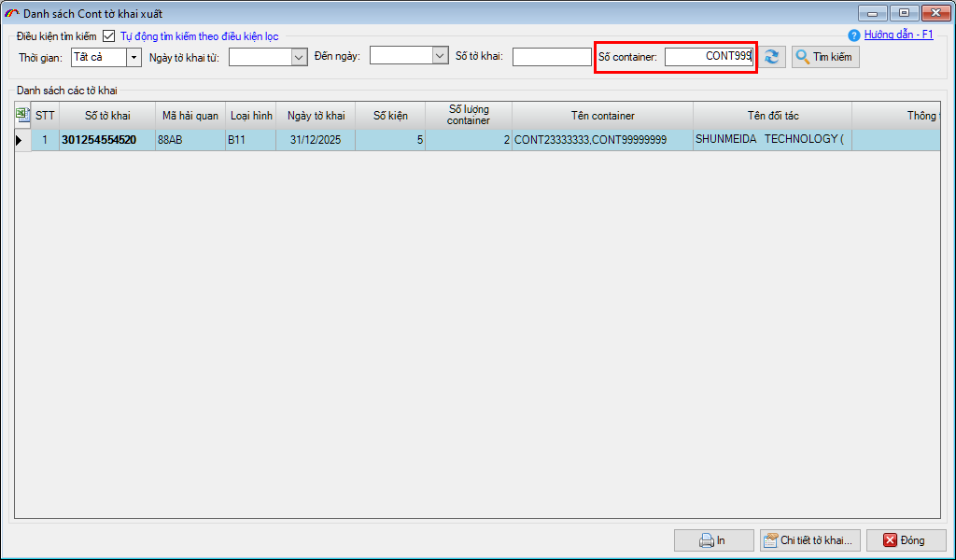Click the row selector arrow for row 1
Image resolution: width=956 pixels, height=560 pixels.
20,140
